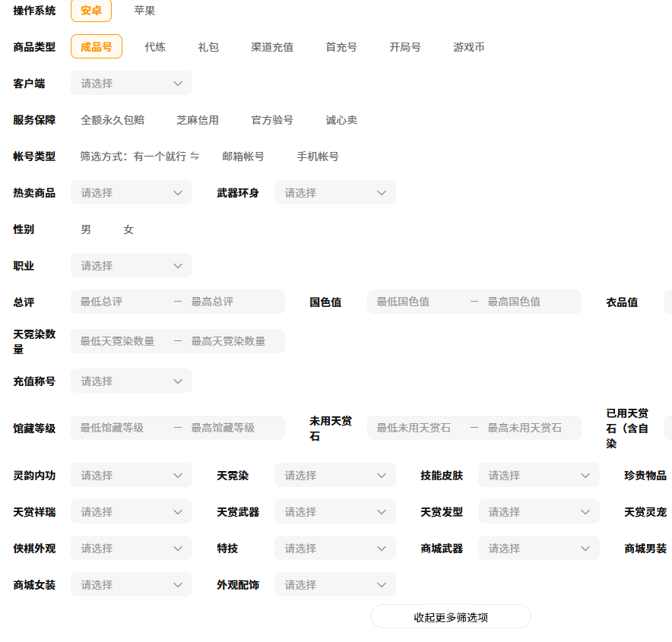
Task: Focus the 最低馆藏等级 input field
Action: [x=122, y=428]
